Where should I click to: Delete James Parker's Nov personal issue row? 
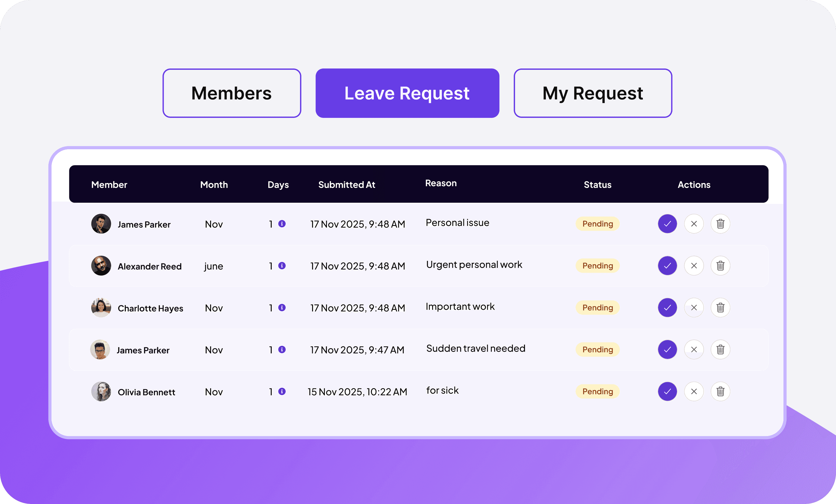click(x=721, y=224)
